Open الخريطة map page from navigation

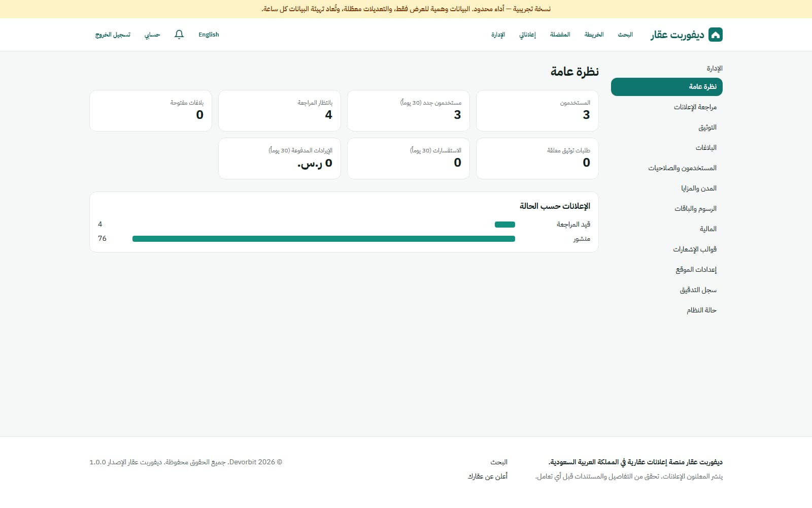click(x=594, y=35)
